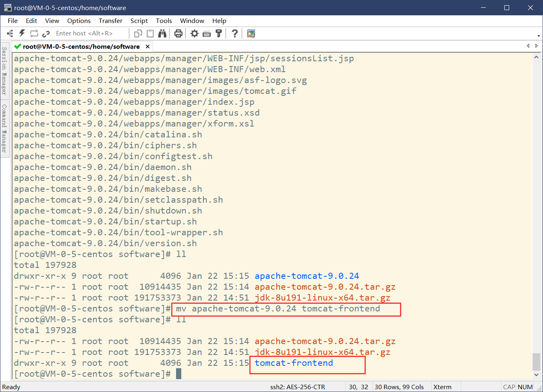Show the previous session tab with the left arrow
Image resolution: width=543 pixels, height=392 pixels.
528,46
